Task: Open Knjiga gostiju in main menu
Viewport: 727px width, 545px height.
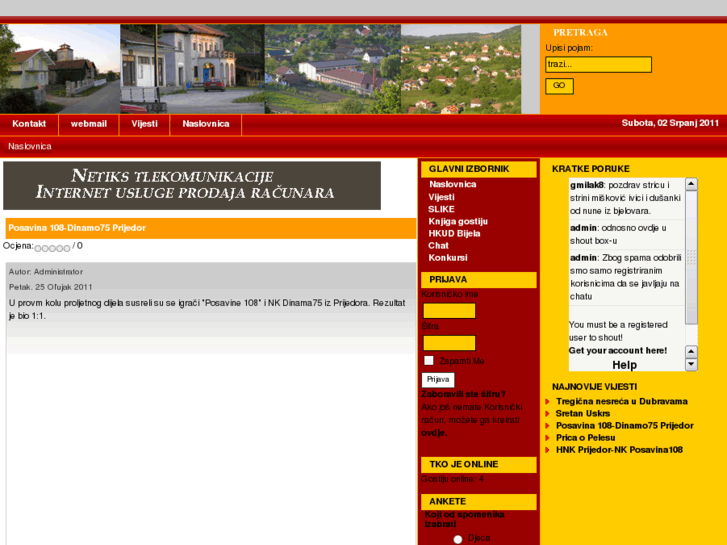Action: point(458,221)
